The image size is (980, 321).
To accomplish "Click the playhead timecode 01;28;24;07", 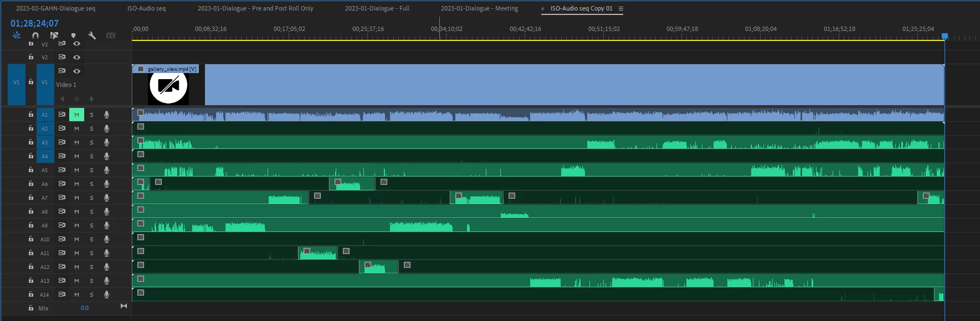I will click(34, 23).
